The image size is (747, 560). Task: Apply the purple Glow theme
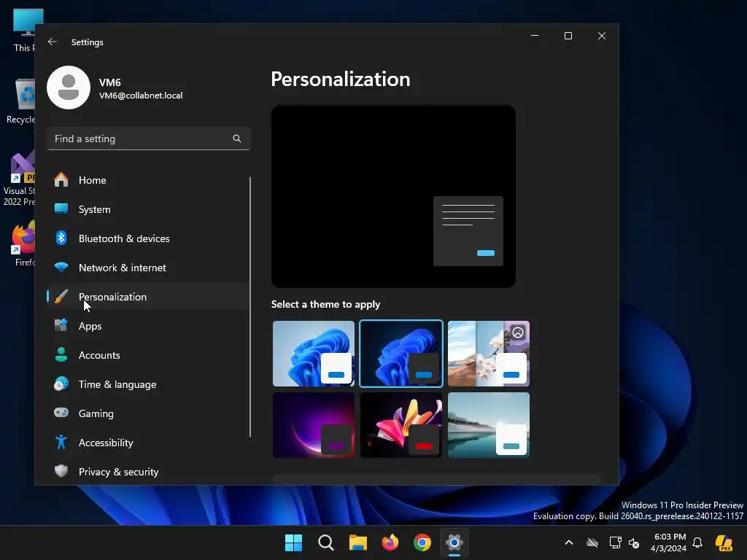[314, 425]
